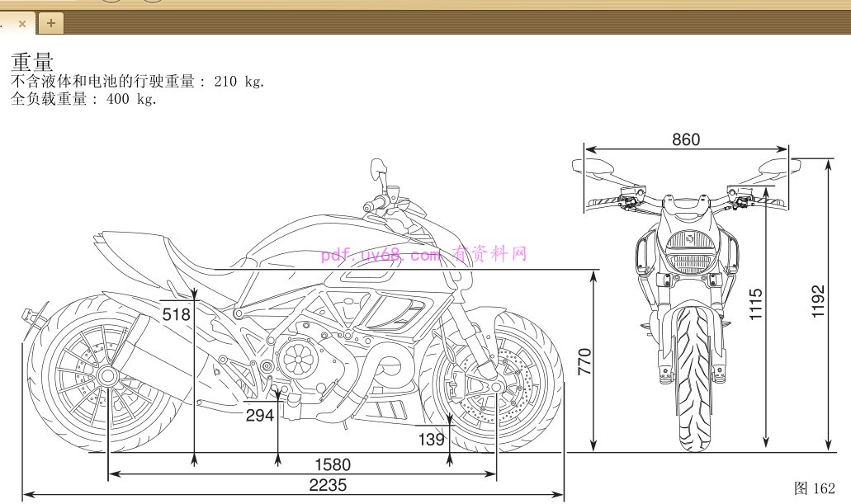Viewport: 851px width, 504px height.
Task: Select the 518 dimension label
Action: click(x=176, y=314)
